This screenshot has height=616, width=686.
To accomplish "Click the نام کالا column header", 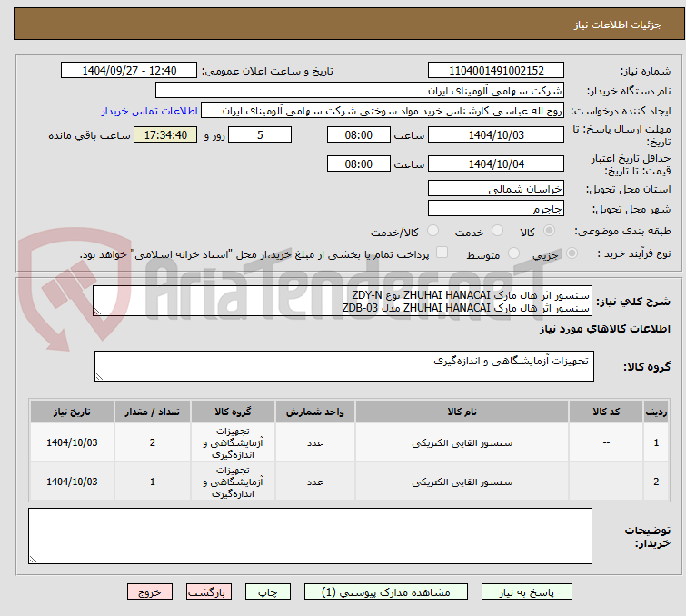I will pos(462,412).
